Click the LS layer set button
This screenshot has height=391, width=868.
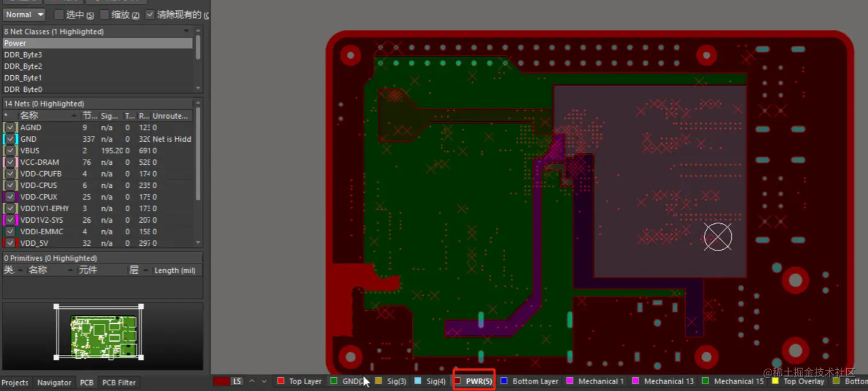(237, 381)
